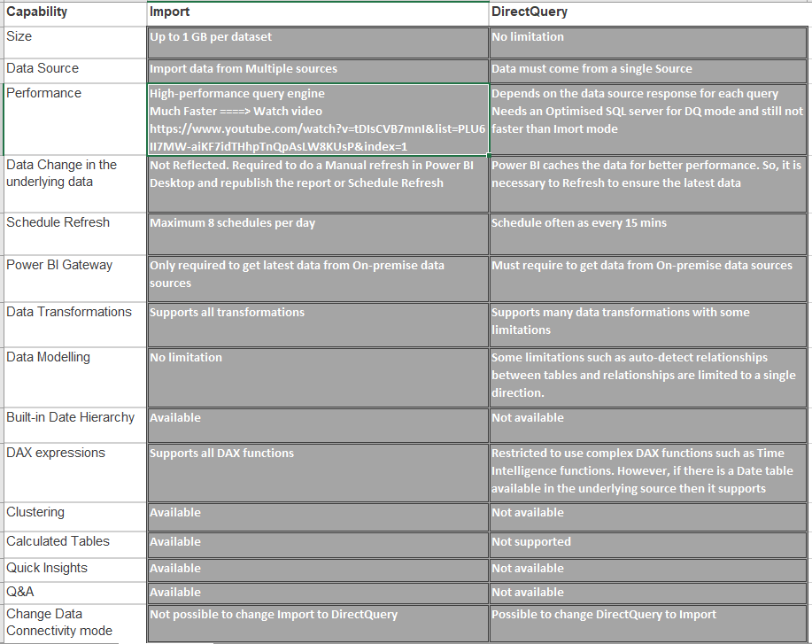The height and width of the screenshot is (644, 812).
Task: Click the 'Clustering' capability cell
Action: click(73, 516)
